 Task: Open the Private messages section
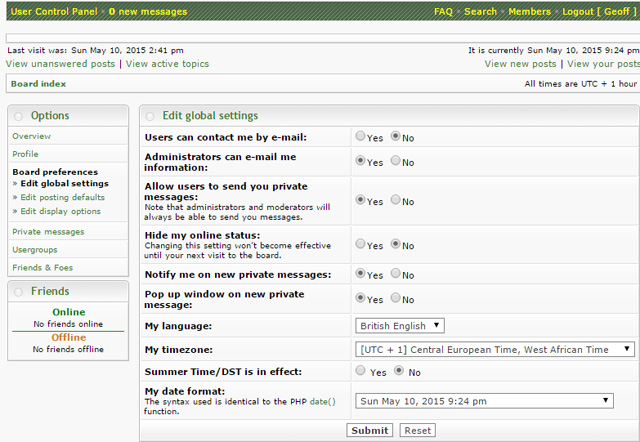coord(48,231)
